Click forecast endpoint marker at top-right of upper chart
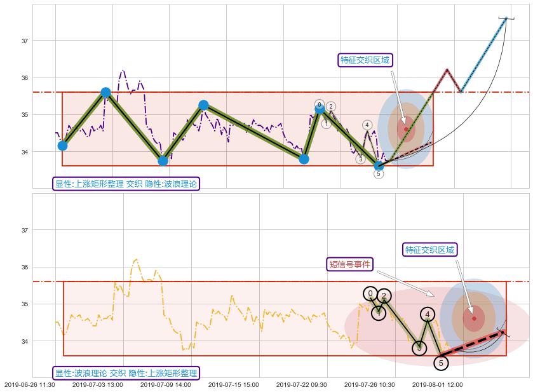Screen dimensions: 533x392 [x=506, y=18]
